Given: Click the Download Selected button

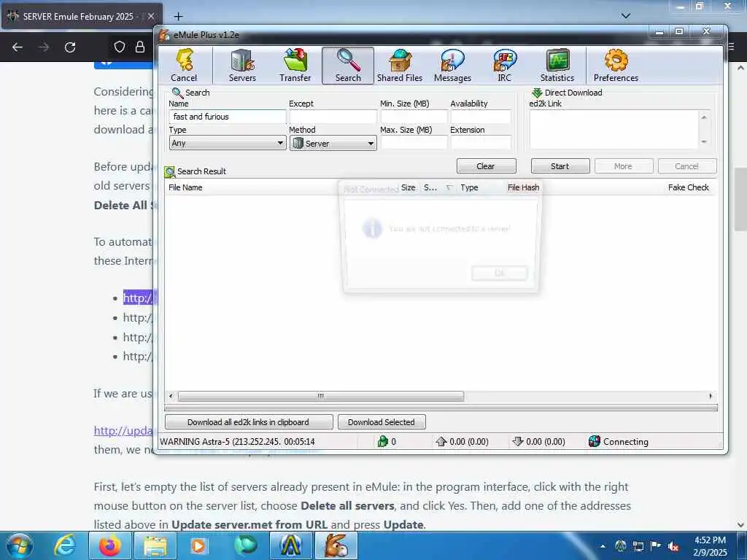Looking at the screenshot, I should (381, 422).
